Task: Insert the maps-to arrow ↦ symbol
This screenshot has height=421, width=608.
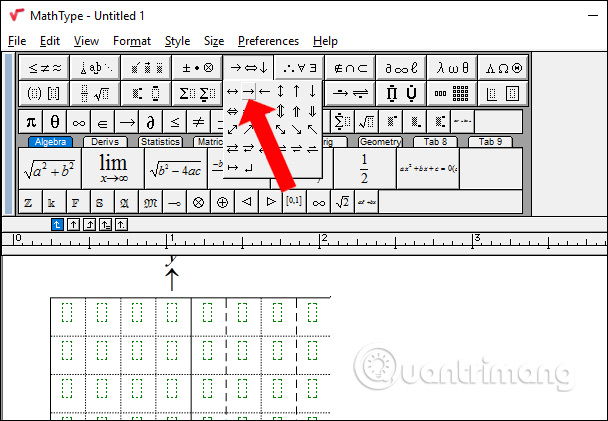Action: (232, 167)
